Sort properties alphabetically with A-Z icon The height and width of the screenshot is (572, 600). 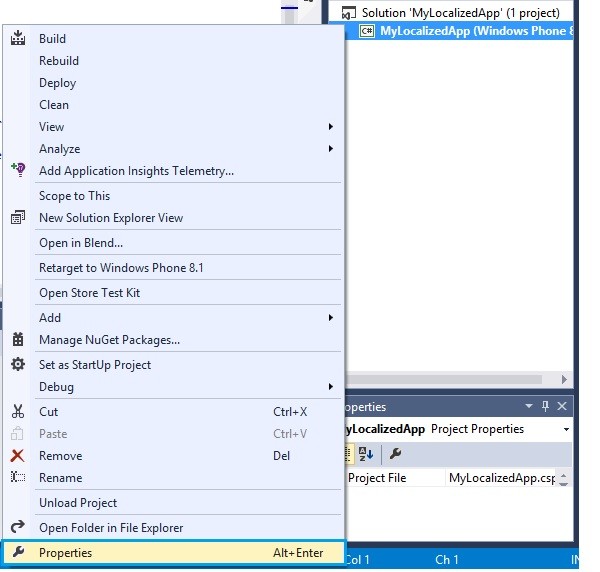tap(366, 454)
